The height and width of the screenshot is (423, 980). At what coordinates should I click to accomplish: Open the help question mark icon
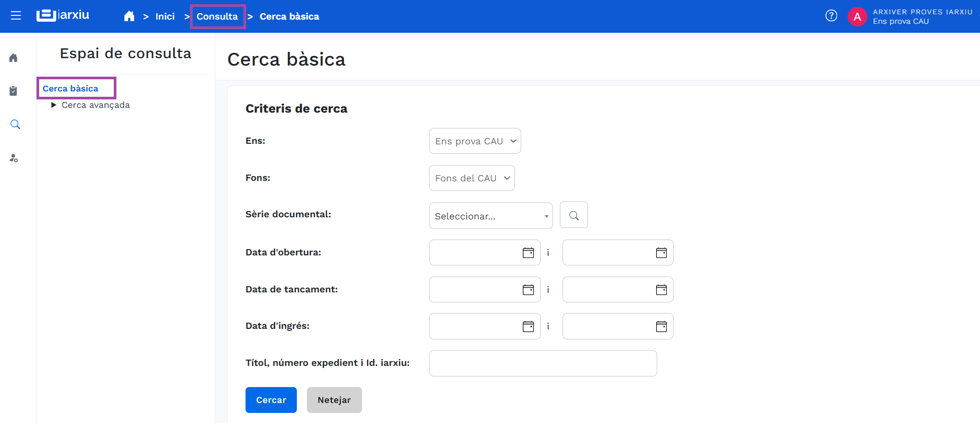pos(831,16)
